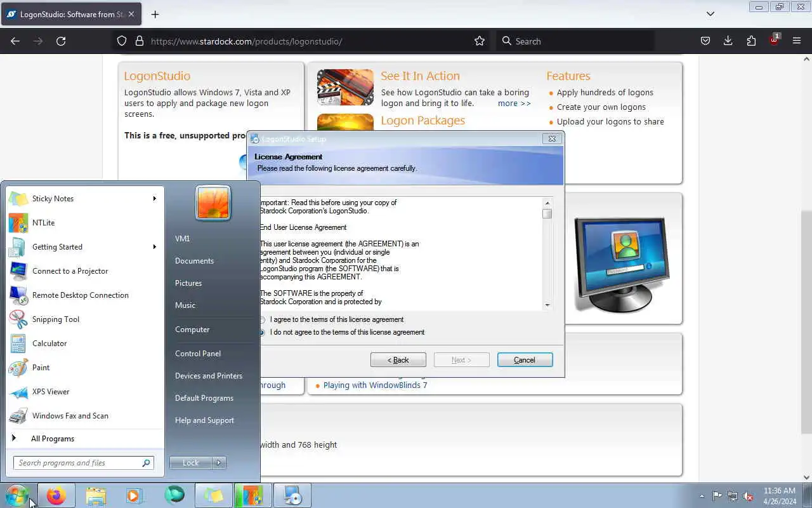812x508 pixels.
Task: Open the browser Downloads panel
Action: tap(728, 41)
